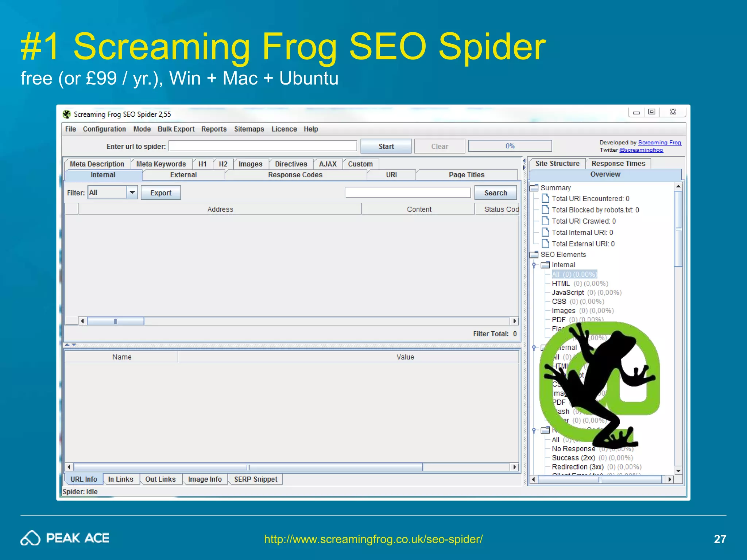
Task: Click the side panel collapse arrows beside Site Structure
Action: point(524,164)
